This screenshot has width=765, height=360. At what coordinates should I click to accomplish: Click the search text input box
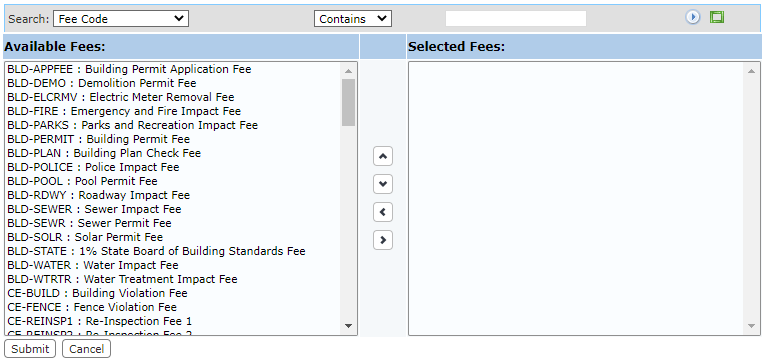pos(516,19)
